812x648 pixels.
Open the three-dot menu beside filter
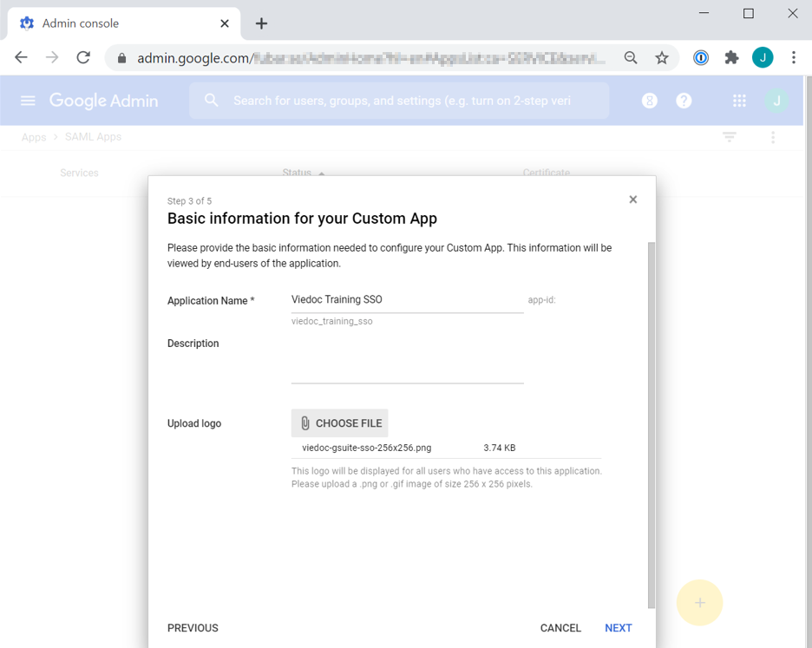pos(773,137)
